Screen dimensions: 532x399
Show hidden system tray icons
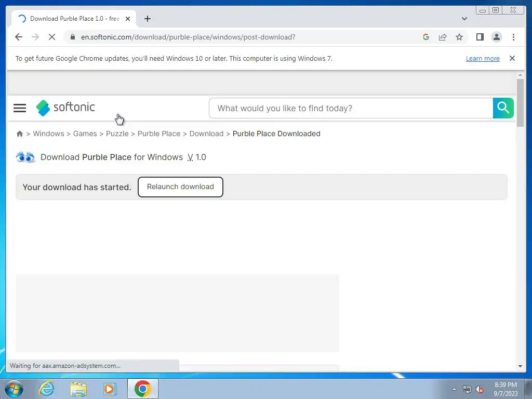coord(454,389)
